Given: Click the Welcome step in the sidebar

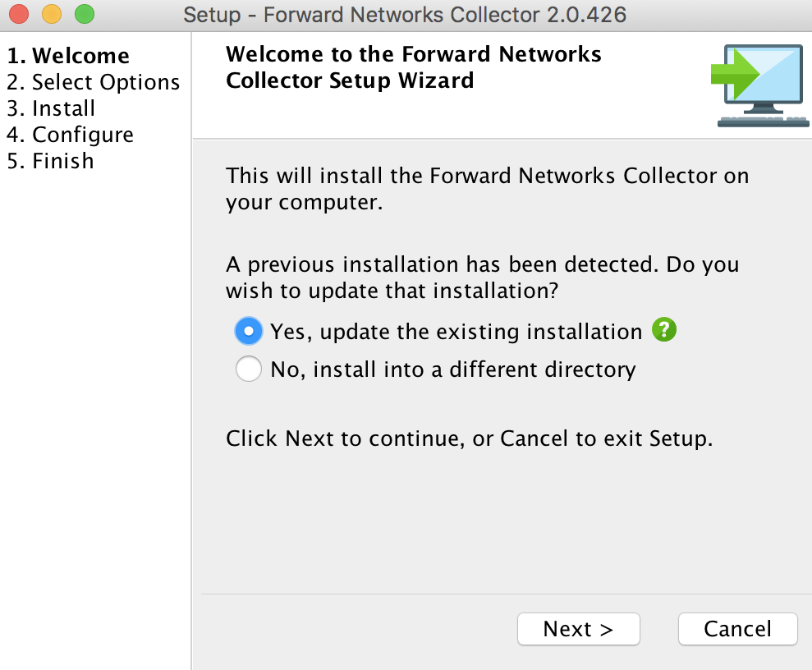Looking at the screenshot, I should coord(69,56).
